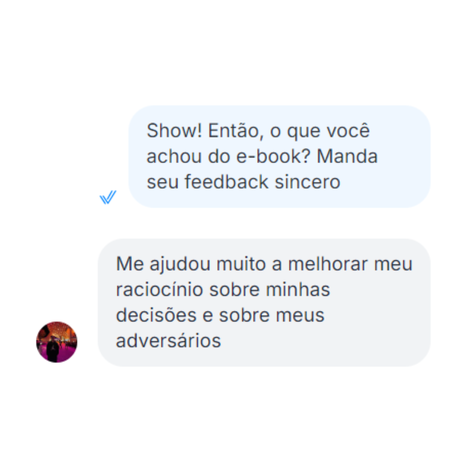The width and height of the screenshot is (476, 476).
Task: Click the word "raciocínio" in the gray bubble
Action: click(x=160, y=289)
